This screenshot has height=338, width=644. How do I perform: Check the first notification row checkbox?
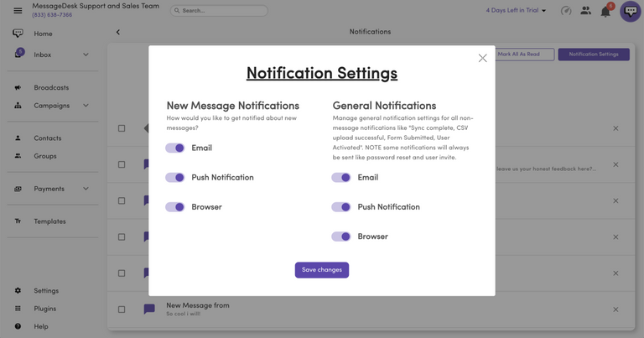(122, 128)
